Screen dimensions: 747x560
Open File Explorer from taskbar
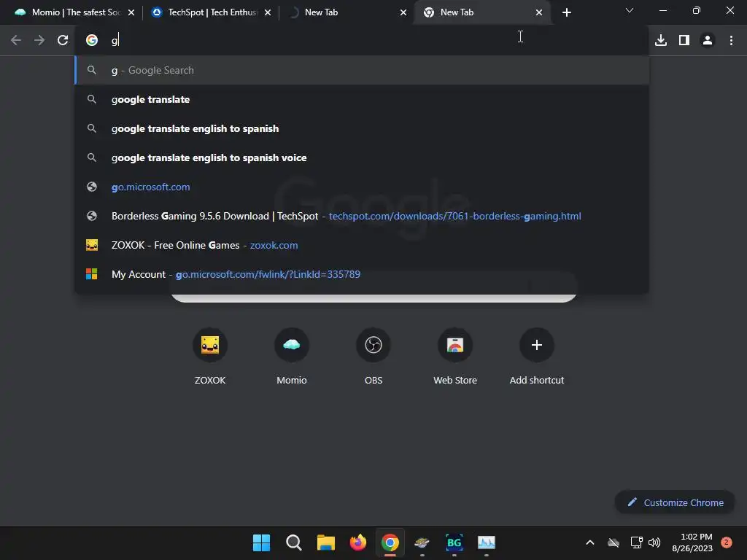326,542
